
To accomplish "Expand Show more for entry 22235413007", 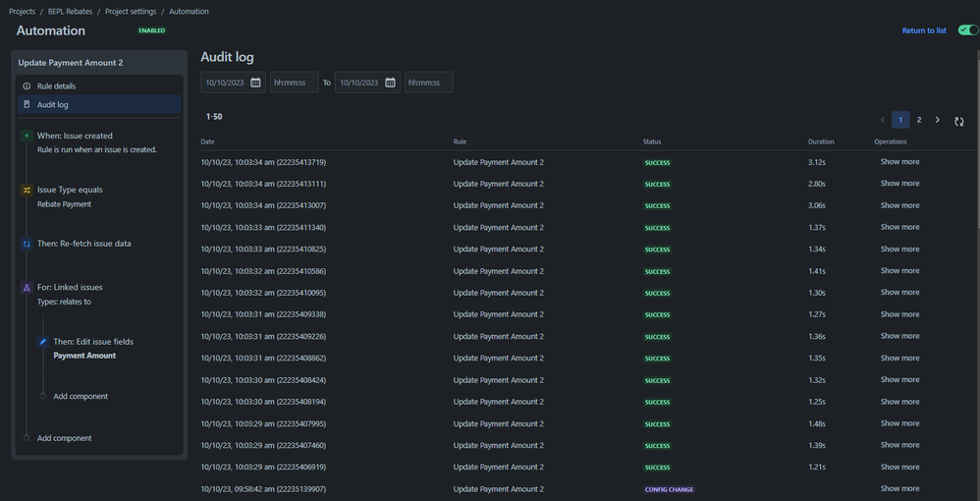I will tap(900, 205).
